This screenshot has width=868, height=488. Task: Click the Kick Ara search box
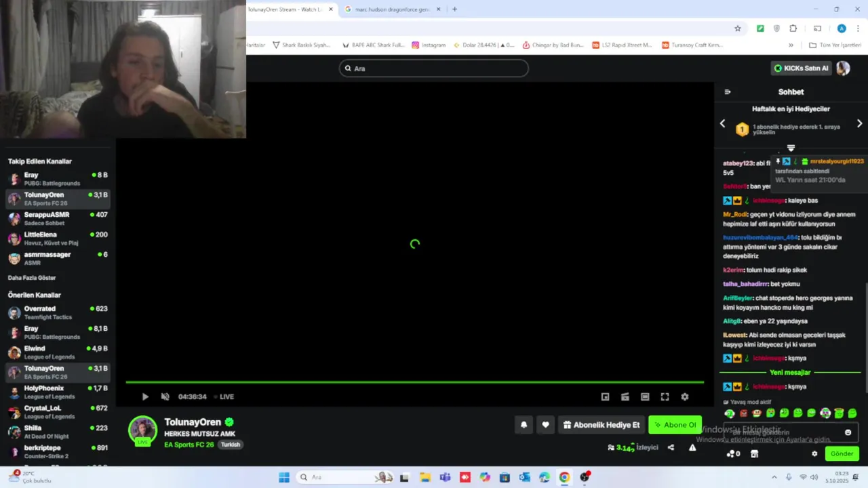434,68
